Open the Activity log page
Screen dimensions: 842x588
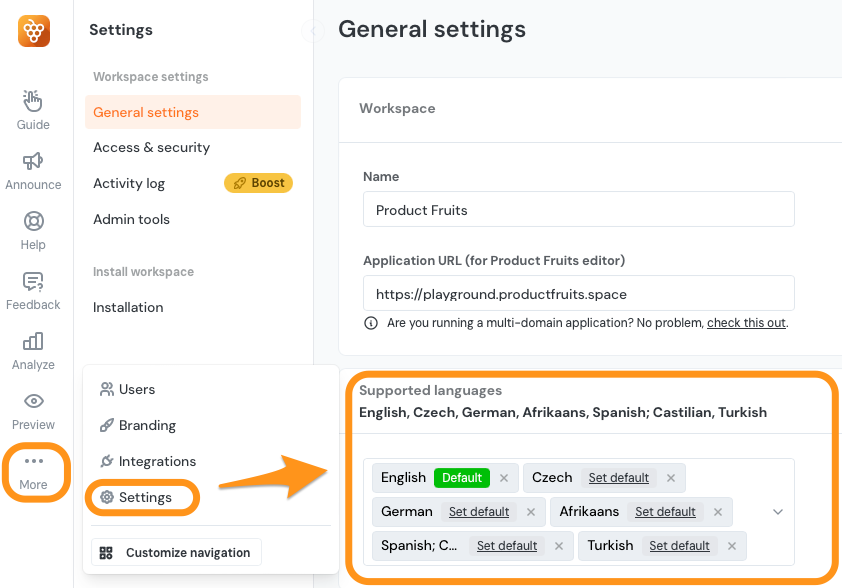(x=129, y=183)
